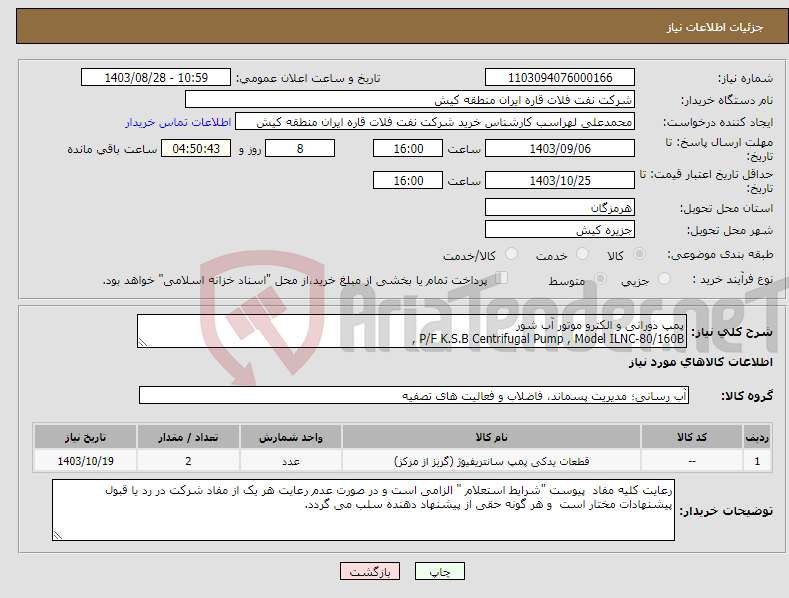Click the buyer organization name field

410,99
